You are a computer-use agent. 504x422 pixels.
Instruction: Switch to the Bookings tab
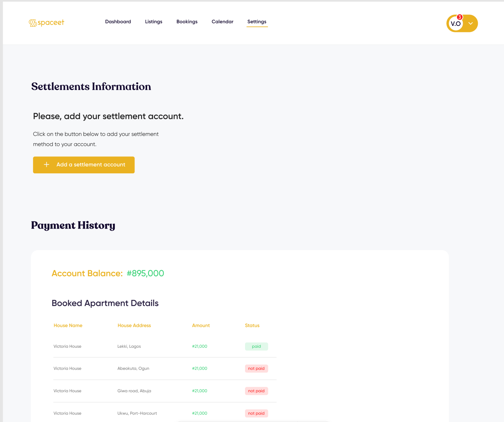(x=187, y=22)
